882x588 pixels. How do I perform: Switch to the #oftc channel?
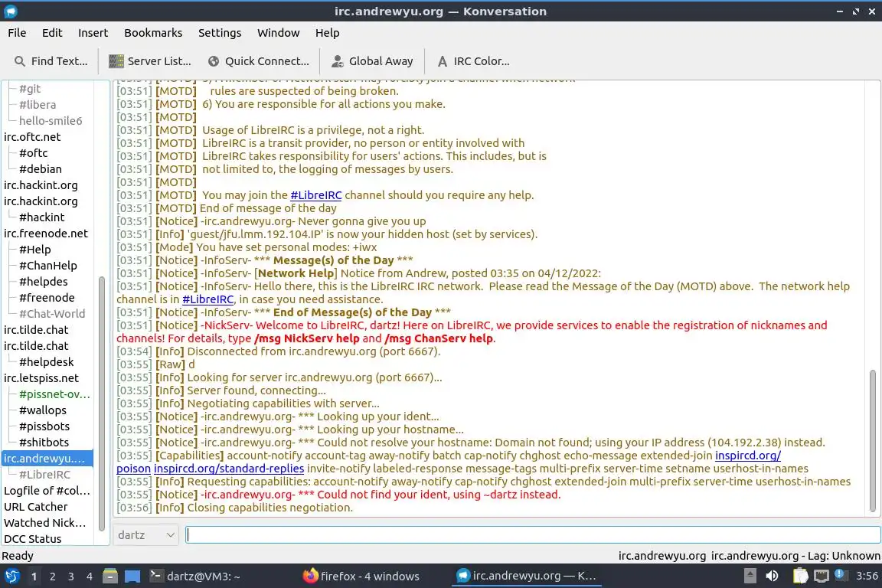click(x=33, y=153)
